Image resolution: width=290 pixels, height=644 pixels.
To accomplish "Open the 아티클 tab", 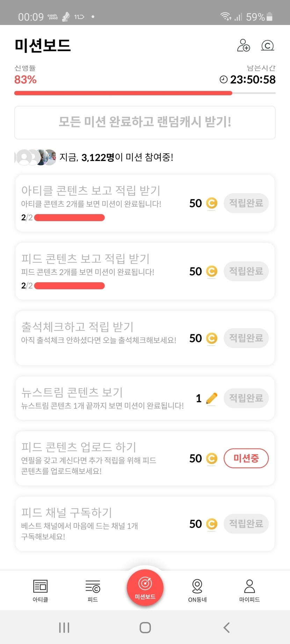I will (x=41, y=591).
